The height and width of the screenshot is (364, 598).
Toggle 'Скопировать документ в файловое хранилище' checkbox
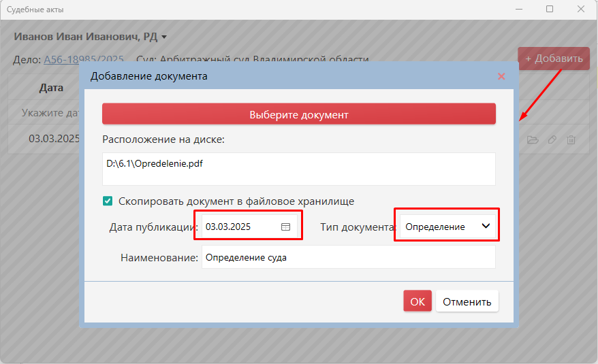click(108, 201)
